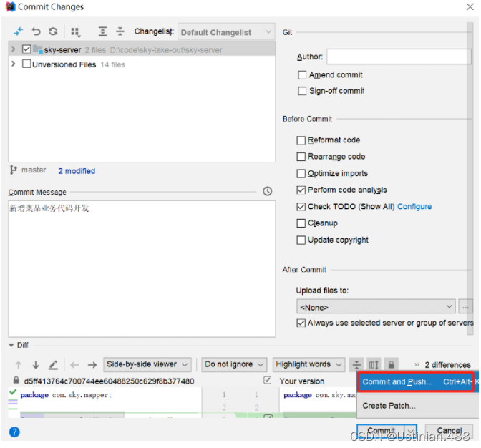Click the right options panel scrollbar
The width and height of the screenshot is (481, 448).
point(470,178)
